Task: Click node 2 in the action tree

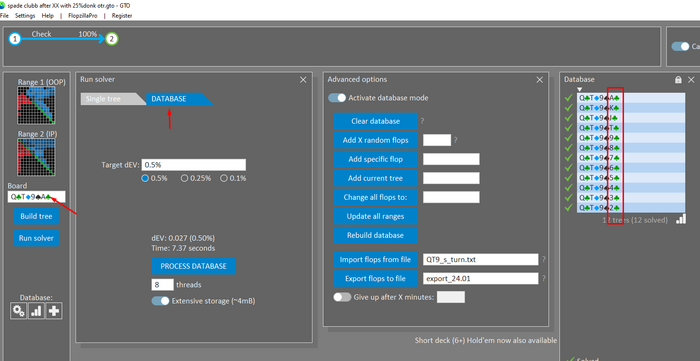Action: (x=111, y=39)
